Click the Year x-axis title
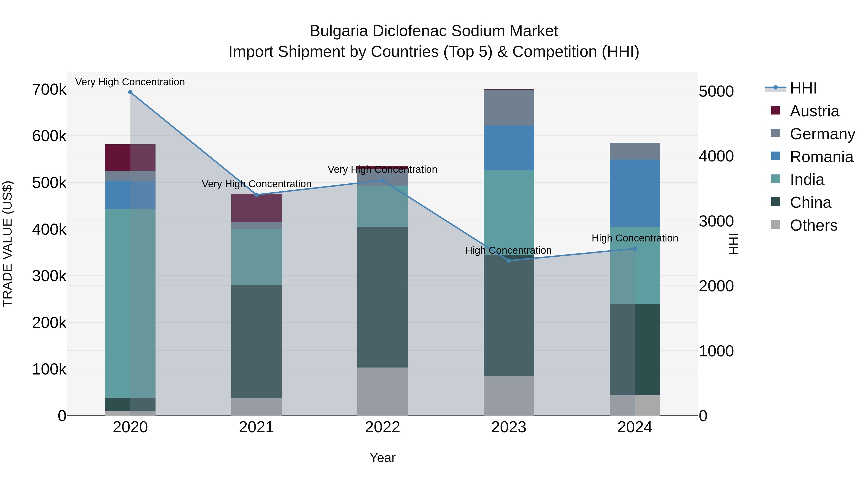The width and height of the screenshot is (868, 488). (x=382, y=458)
